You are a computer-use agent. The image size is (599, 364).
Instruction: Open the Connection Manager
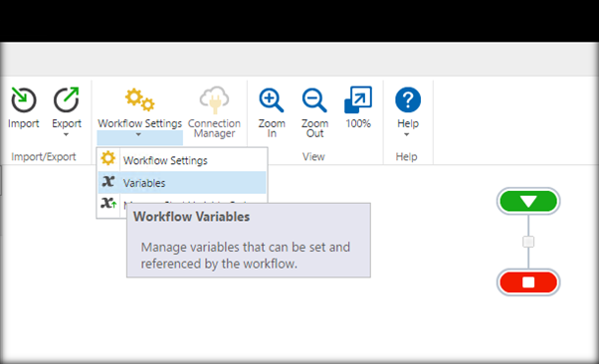click(x=214, y=112)
